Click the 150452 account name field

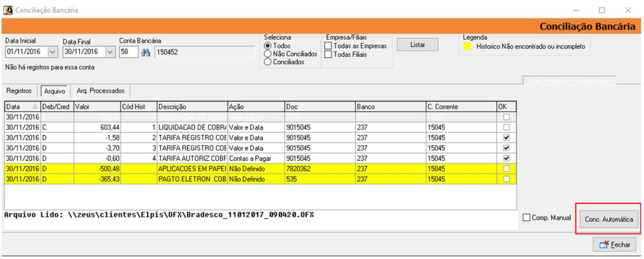[x=205, y=52]
